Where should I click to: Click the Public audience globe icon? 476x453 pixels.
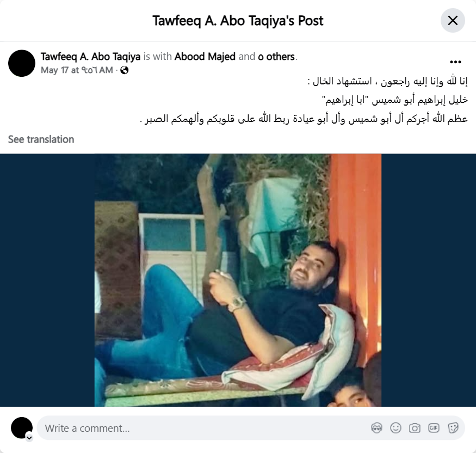125,70
